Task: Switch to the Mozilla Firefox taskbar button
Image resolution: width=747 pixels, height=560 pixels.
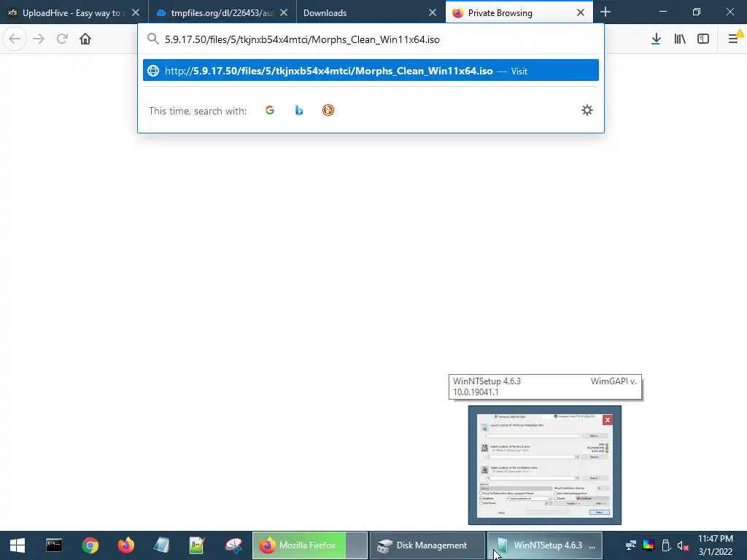Action: [309, 545]
